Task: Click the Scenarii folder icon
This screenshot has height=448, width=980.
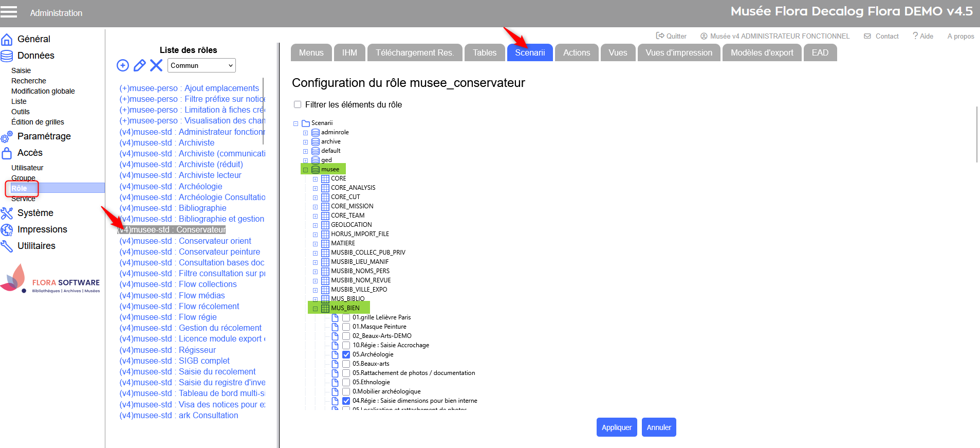Action: tap(306, 123)
